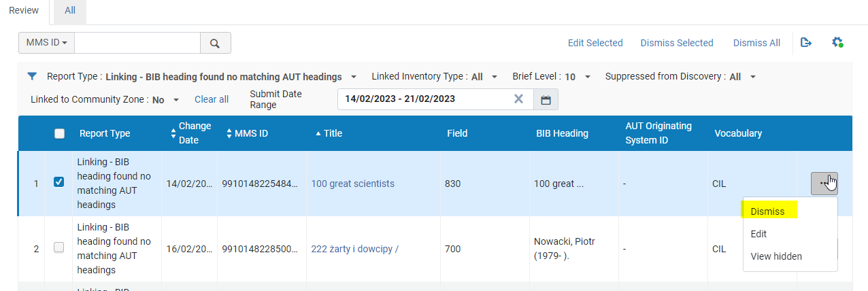Click the 100 great ... BIB heading cell
This screenshot has height=291, width=868.
[x=558, y=184]
